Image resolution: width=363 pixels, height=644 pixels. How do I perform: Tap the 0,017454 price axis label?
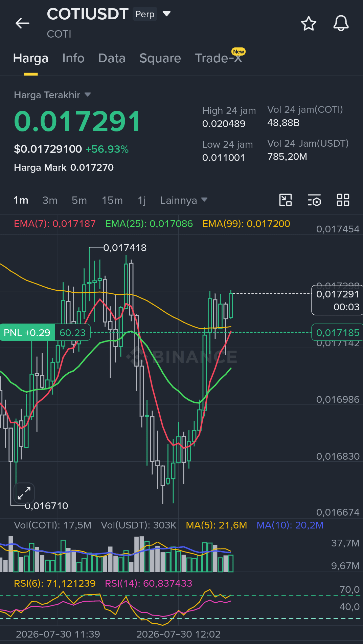[338, 229]
